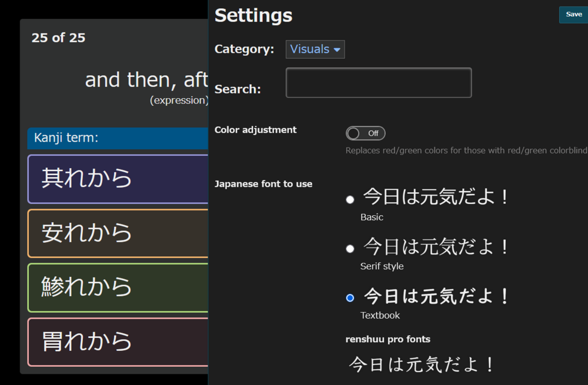This screenshot has height=385, width=588.
Task: Click inside the Search text field
Action: (378, 83)
